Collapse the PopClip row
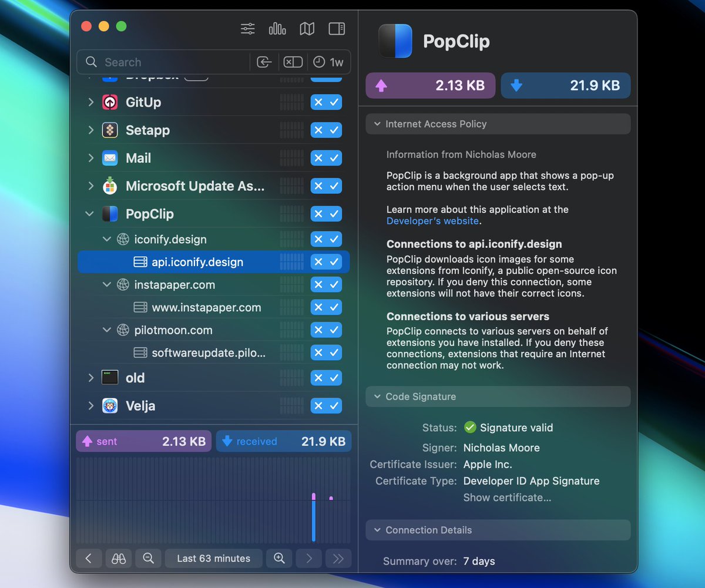Screen dimensions: 705x588 [90, 214]
